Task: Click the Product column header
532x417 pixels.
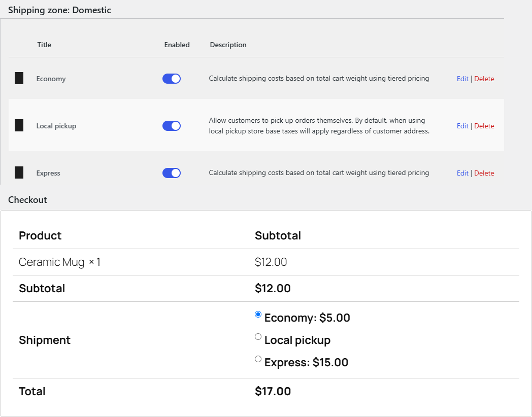Action: point(40,235)
